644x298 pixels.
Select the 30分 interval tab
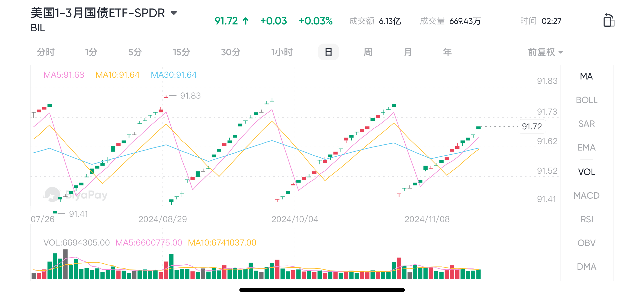(x=231, y=52)
